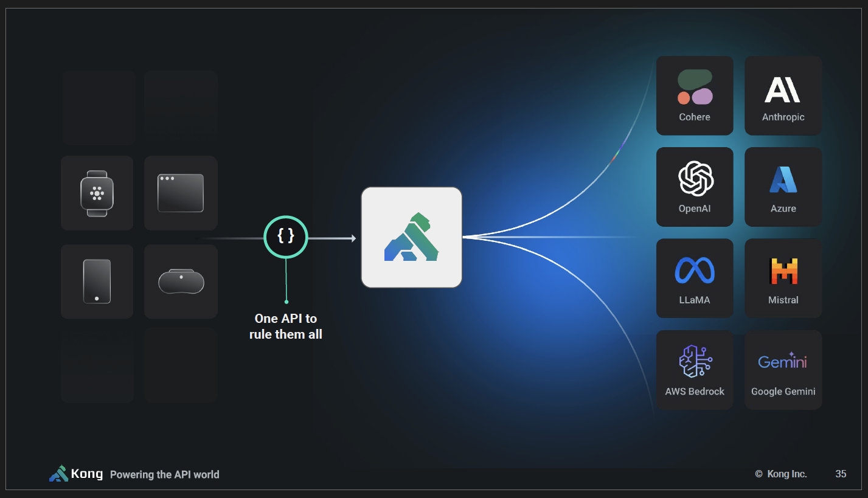Click the Gemini logo graphic
The image size is (868, 498).
coord(783,361)
